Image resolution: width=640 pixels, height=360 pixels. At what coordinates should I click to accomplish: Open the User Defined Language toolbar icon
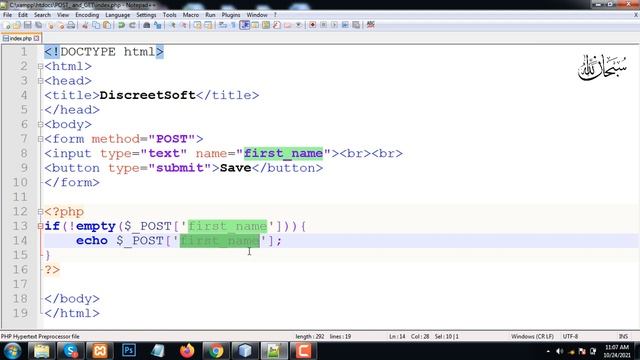point(255,25)
